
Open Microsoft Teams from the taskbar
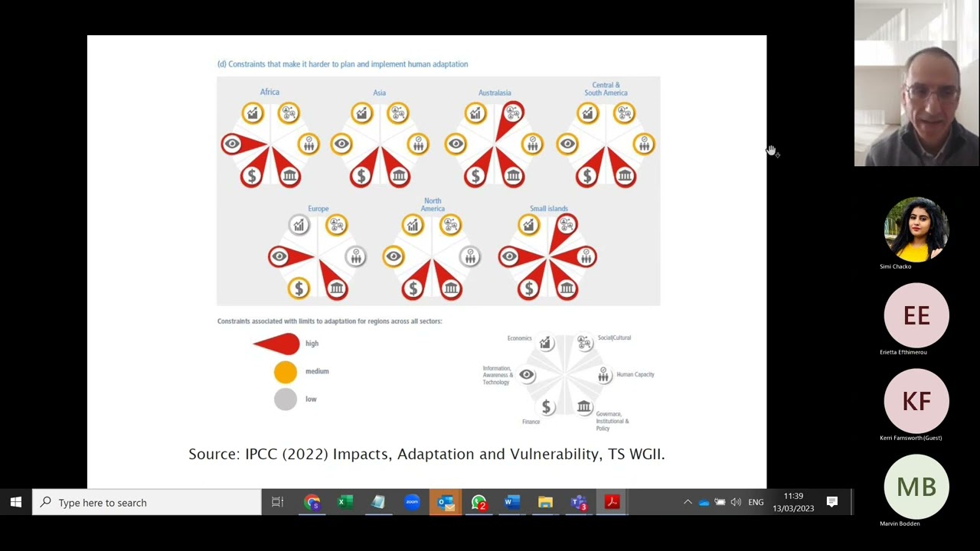[x=579, y=502]
